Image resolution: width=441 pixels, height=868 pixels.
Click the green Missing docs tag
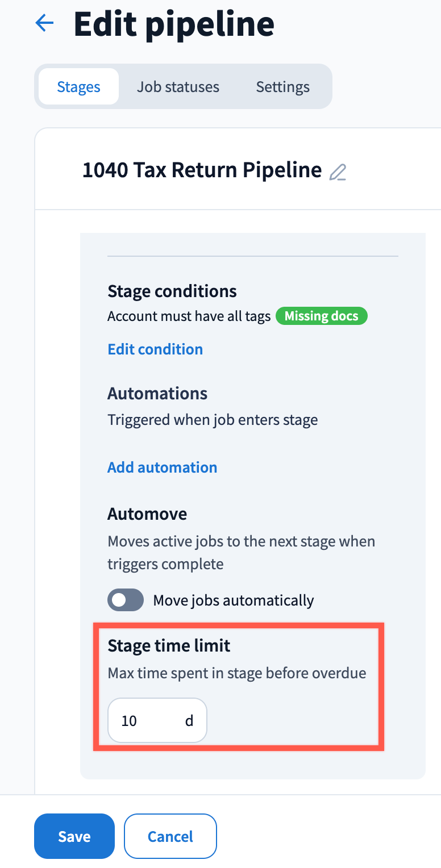[x=321, y=316]
